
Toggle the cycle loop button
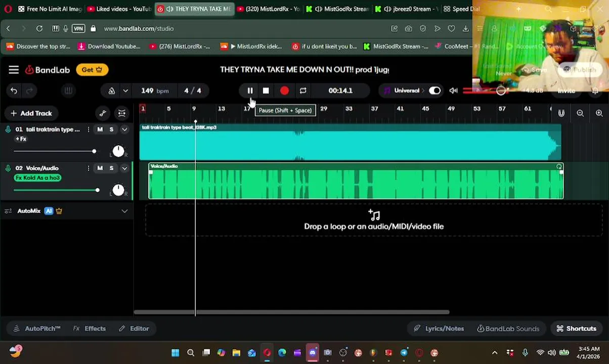(x=303, y=90)
